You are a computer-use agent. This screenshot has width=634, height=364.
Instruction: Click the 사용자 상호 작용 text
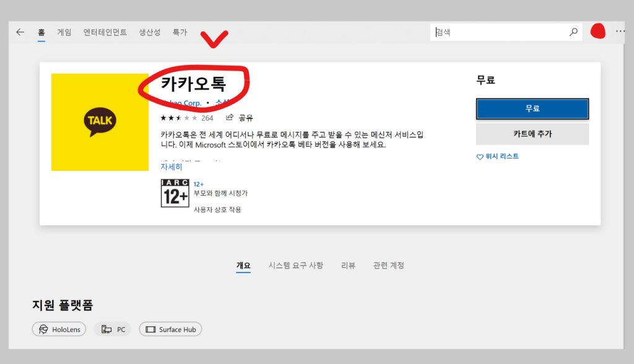pos(217,209)
